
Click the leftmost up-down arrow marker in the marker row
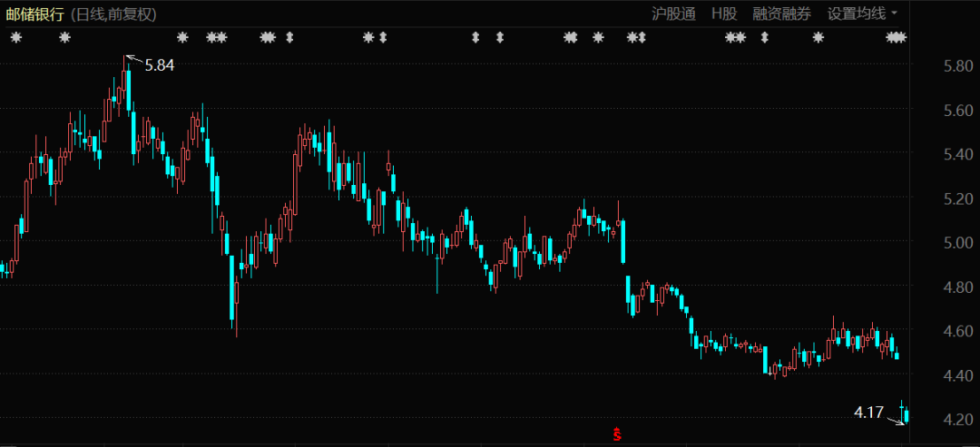click(x=289, y=37)
